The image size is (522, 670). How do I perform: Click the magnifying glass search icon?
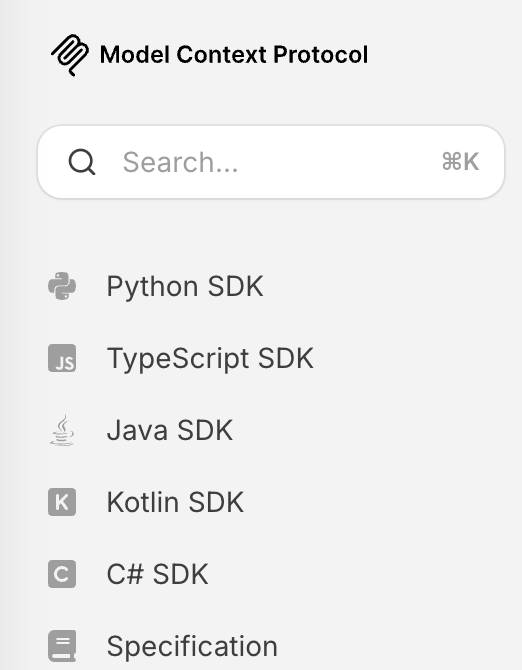click(82, 162)
